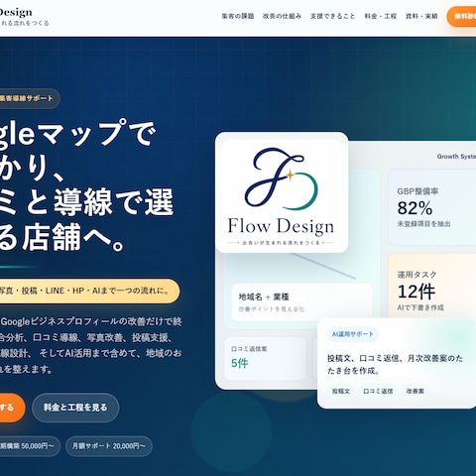Click the AIで下書き作成 text
The width and height of the screenshot is (476, 476).
coord(420,307)
